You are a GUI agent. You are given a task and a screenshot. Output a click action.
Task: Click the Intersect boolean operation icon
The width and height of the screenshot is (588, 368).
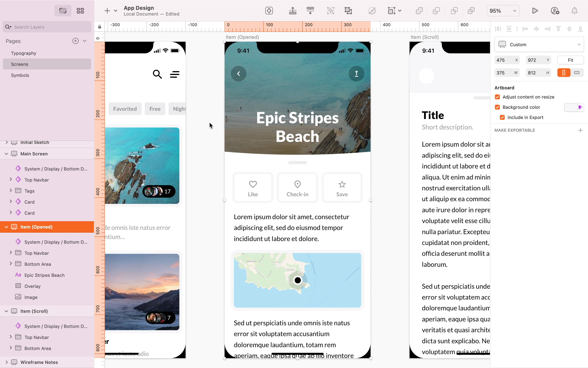[x=454, y=11]
